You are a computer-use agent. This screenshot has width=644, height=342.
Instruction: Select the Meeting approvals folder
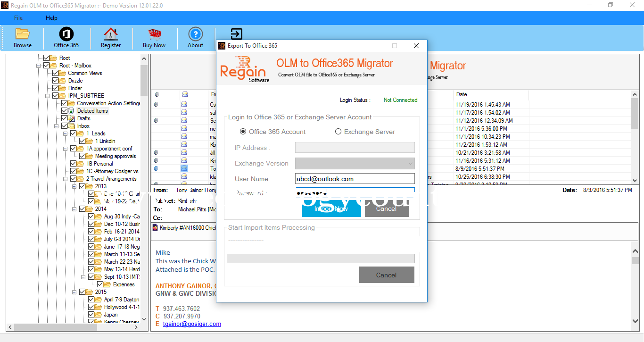tap(116, 156)
